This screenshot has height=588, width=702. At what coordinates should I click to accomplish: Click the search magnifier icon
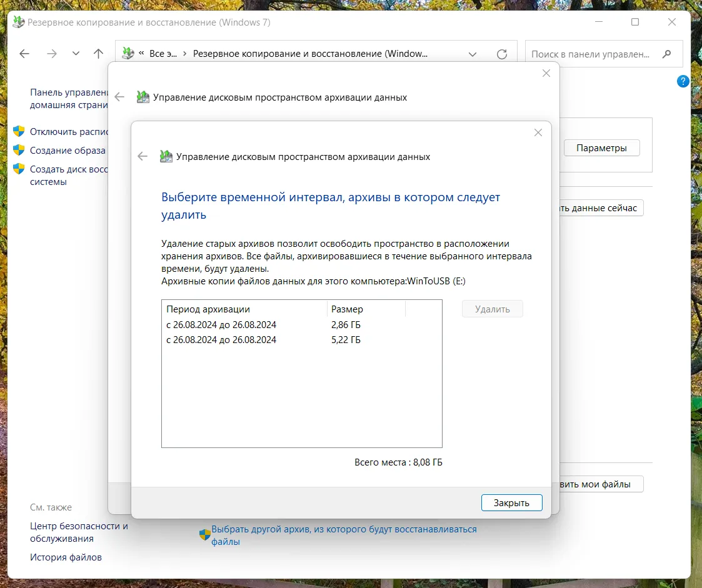click(x=667, y=54)
